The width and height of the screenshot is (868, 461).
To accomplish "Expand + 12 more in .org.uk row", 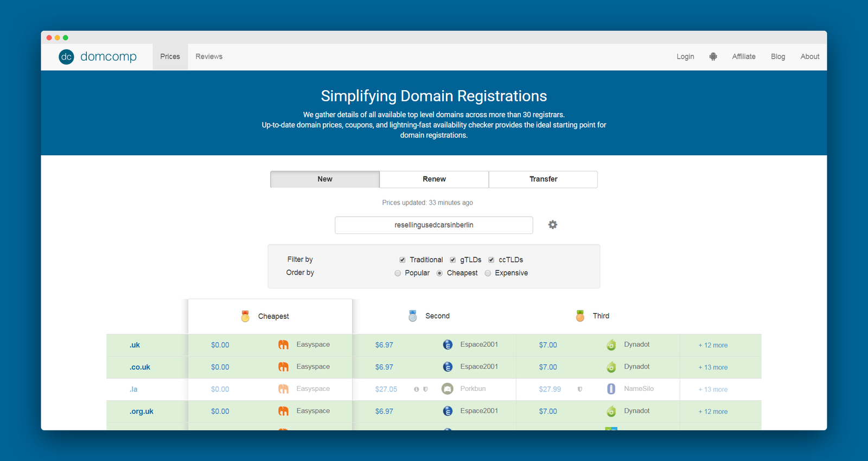I will [x=713, y=412].
